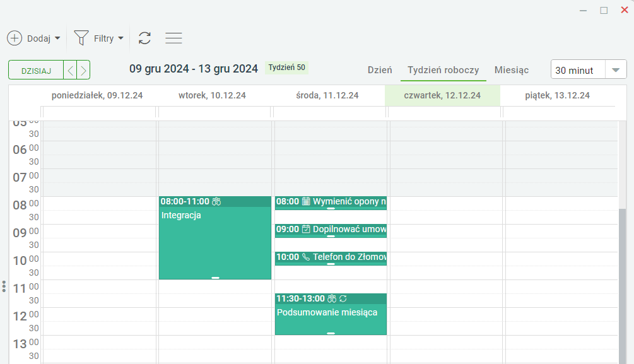
Task: Open the hamburger menu icon
Action: 173,38
